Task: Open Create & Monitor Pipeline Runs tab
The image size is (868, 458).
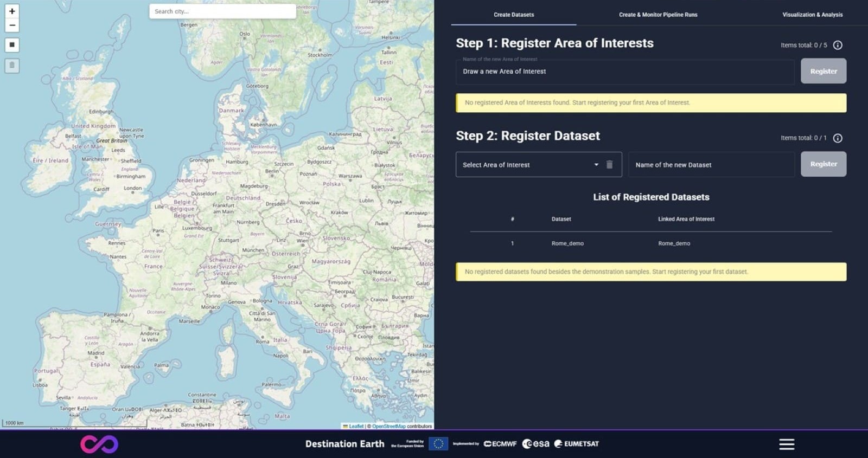Action: point(658,15)
